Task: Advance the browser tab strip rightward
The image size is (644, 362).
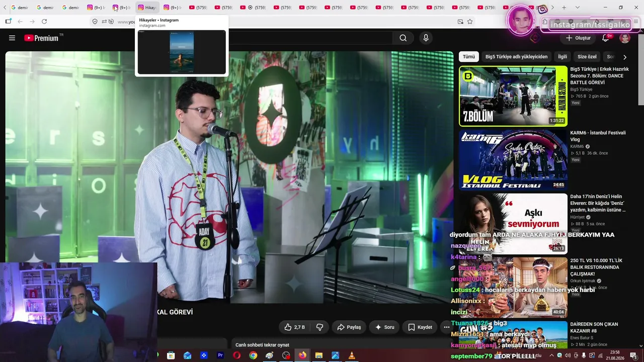Action: point(552,8)
